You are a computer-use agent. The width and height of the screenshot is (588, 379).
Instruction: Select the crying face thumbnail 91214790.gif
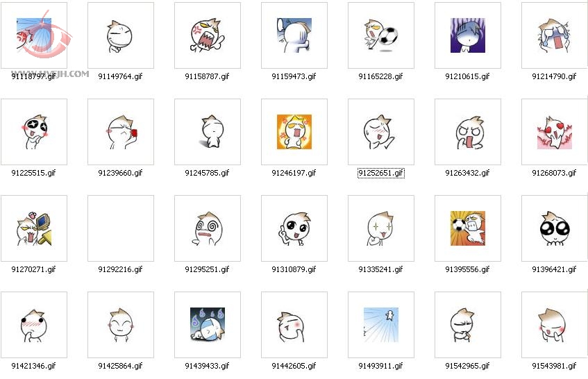tap(554, 35)
